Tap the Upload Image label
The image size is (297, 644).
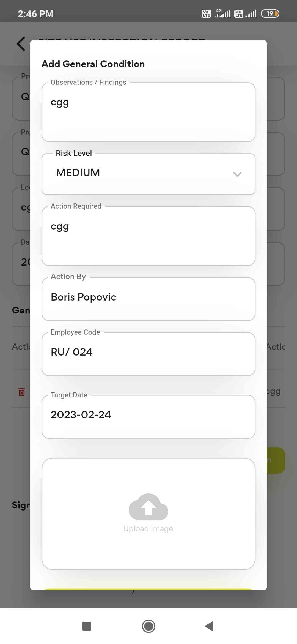[148, 529]
